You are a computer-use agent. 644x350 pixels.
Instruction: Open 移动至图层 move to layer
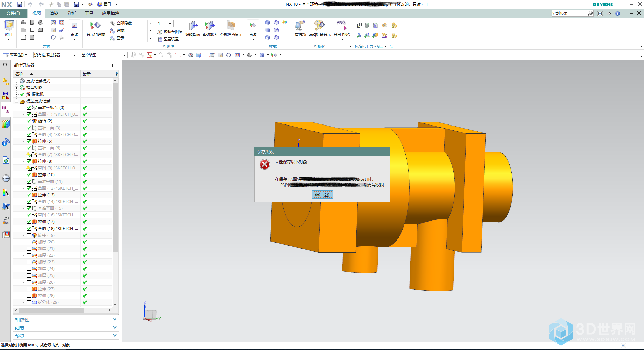170,32
